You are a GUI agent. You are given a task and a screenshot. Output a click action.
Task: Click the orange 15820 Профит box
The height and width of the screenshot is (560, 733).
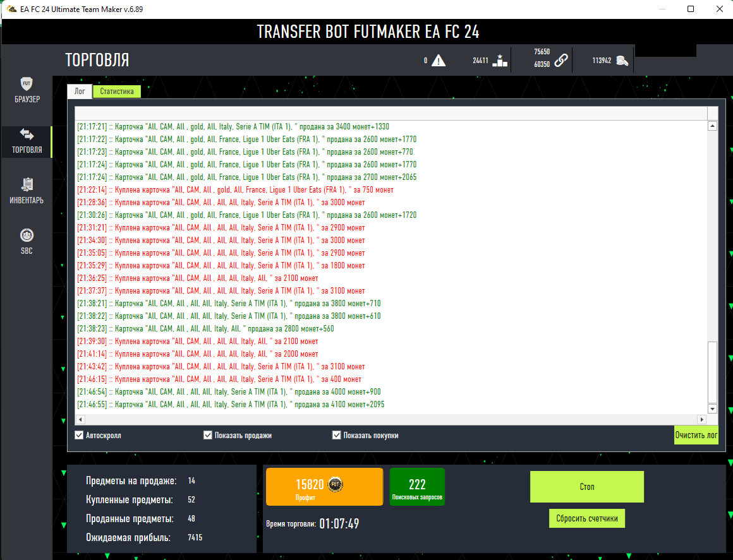coord(324,487)
